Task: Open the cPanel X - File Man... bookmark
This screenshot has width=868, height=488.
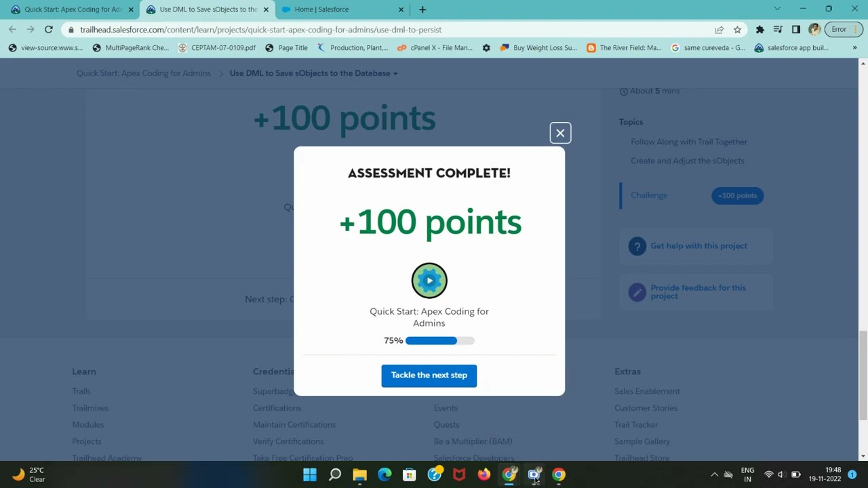Action: pos(435,47)
